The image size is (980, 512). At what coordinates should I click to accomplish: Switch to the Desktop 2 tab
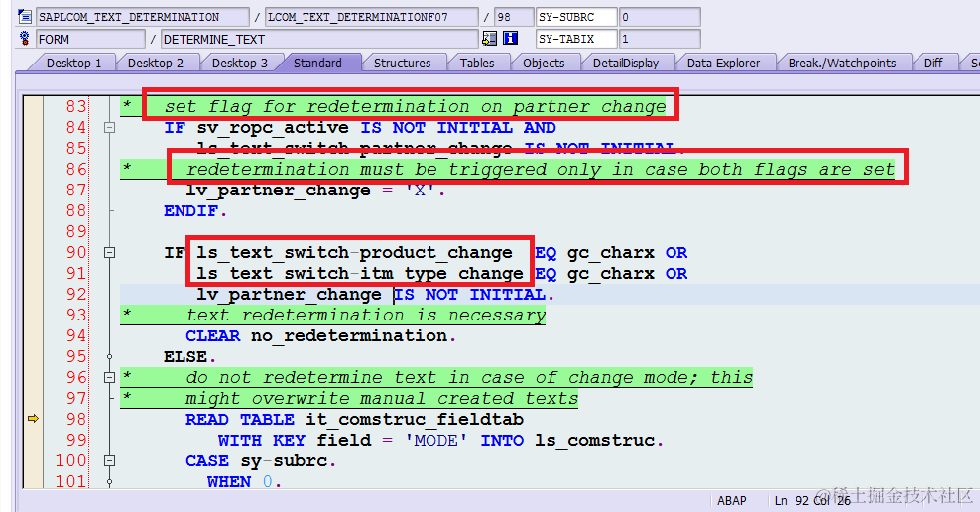pos(156,64)
